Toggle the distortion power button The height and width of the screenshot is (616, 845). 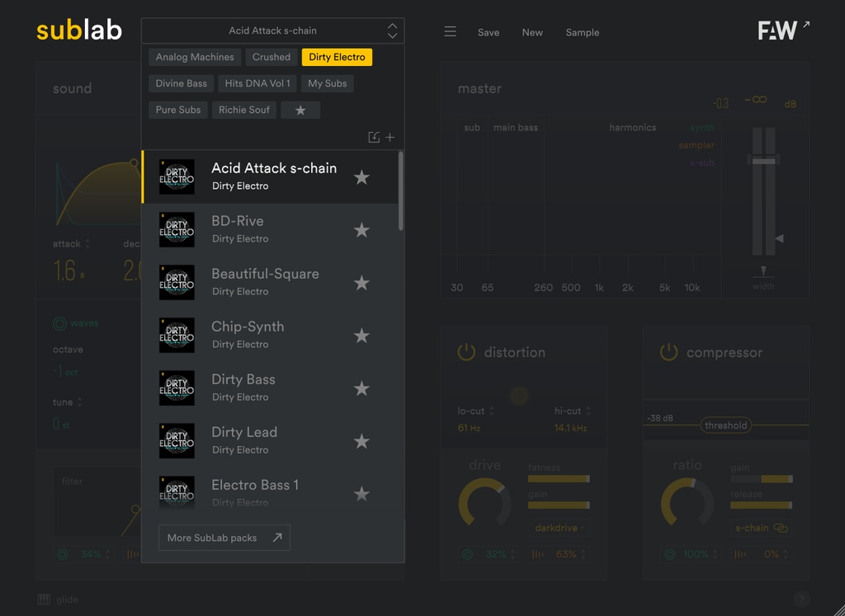click(x=465, y=351)
